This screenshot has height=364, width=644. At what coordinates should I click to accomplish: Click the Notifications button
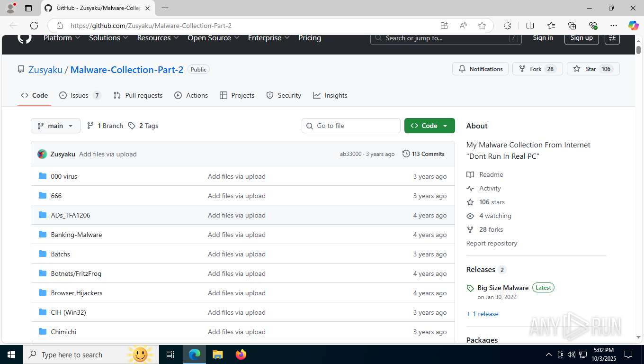[x=481, y=69]
